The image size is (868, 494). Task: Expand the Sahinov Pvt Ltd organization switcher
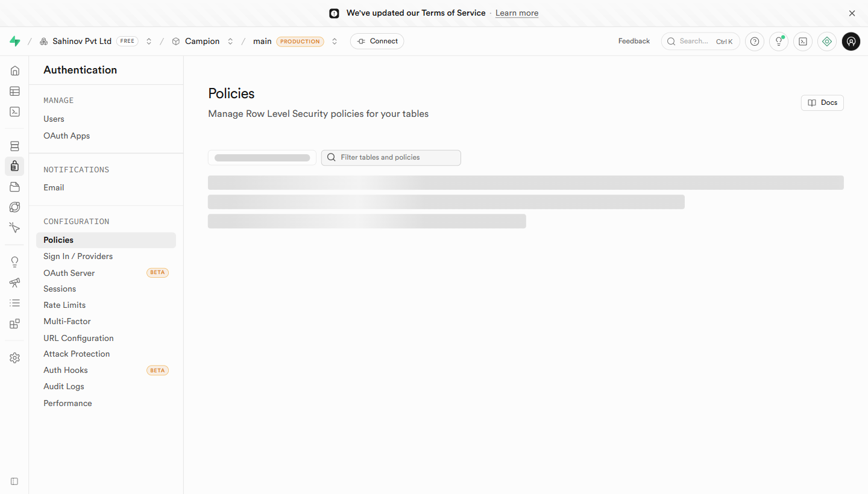coord(149,42)
